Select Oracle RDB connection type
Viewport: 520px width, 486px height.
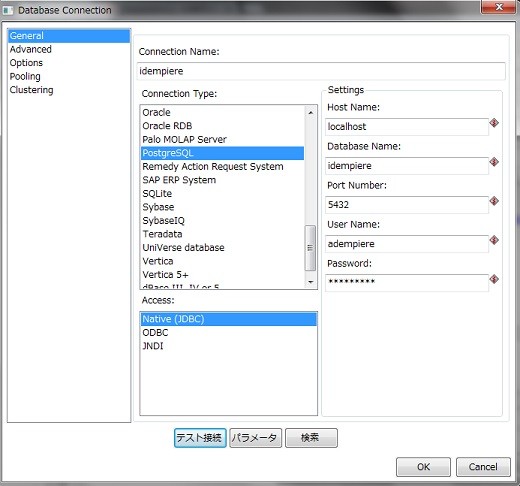[x=222, y=126]
